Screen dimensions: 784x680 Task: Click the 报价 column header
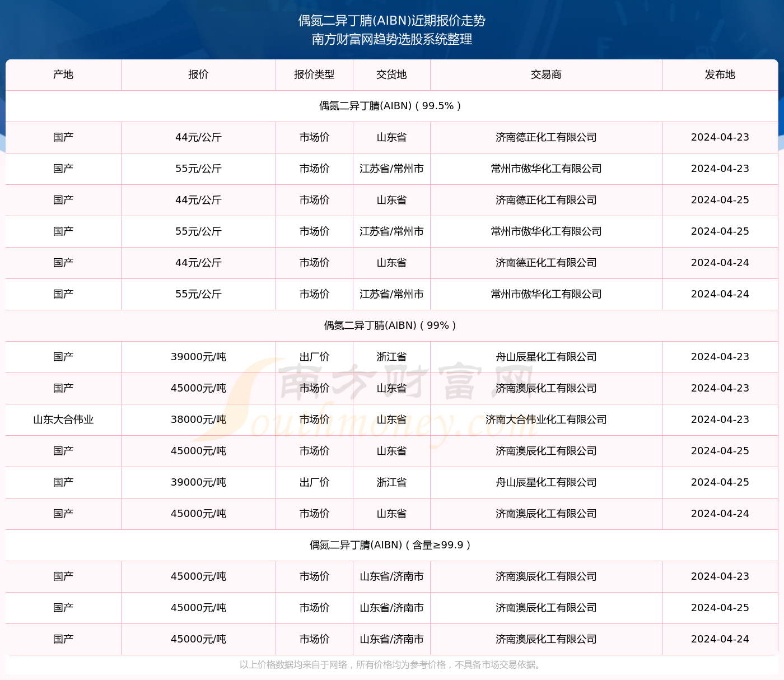coord(198,74)
